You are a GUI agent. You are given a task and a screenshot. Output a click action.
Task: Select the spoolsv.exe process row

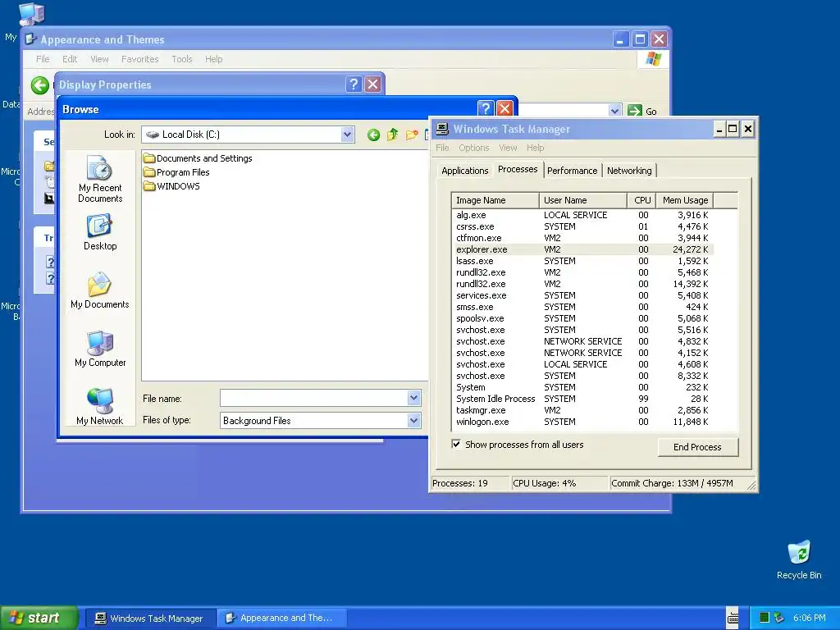coord(583,318)
